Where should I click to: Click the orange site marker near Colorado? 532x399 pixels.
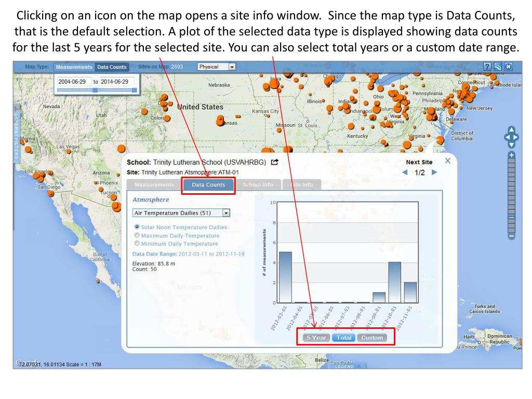tap(167, 118)
